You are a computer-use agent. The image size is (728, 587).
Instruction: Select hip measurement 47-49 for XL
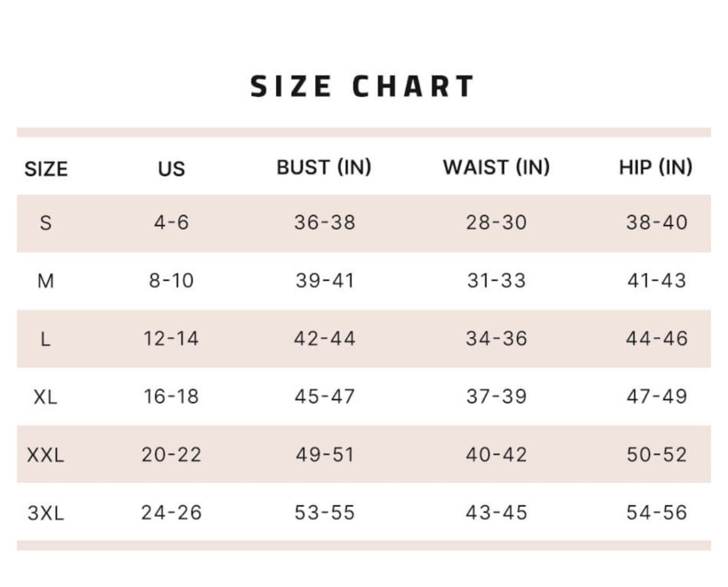coord(656,397)
